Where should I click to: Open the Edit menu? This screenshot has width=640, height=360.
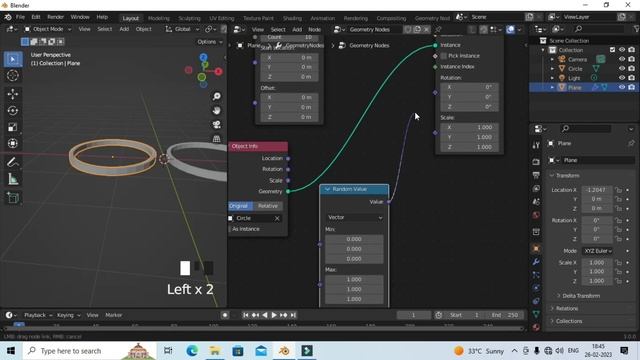click(x=36, y=17)
